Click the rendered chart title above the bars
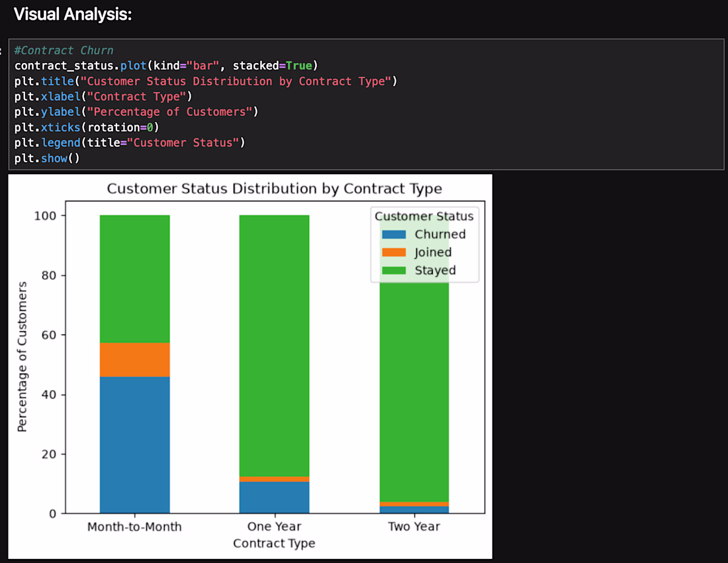Image resolution: width=728 pixels, height=563 pixels. 275,189
